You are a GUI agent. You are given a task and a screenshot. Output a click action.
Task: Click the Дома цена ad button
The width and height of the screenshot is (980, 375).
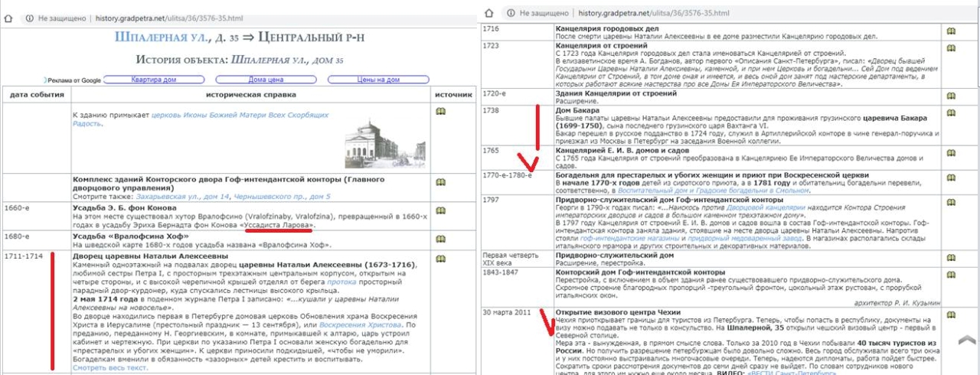266,80
